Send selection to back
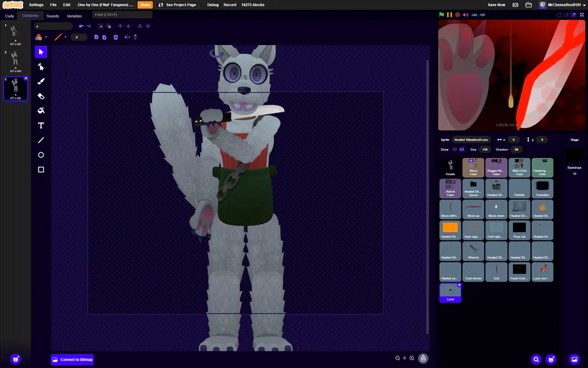588x368 pixels. pos(148,26)
